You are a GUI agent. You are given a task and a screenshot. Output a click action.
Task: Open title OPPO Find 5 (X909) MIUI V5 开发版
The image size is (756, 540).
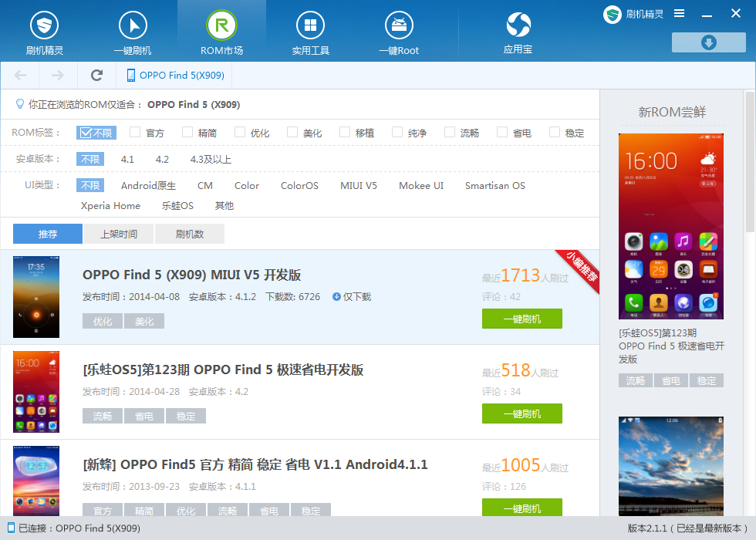pos(192,275)
